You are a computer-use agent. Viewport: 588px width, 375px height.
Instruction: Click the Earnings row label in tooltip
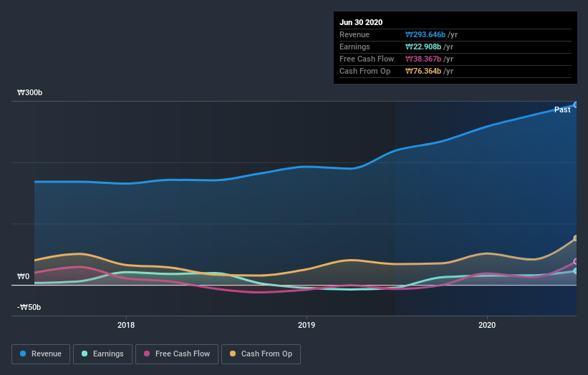tap(355, 47)
